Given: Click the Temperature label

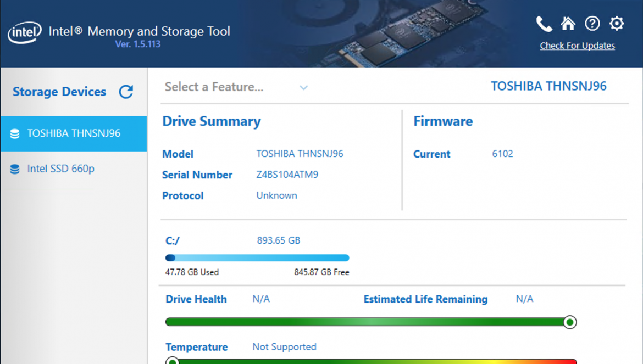Looking at the screenshot, I should tap(196, 347).
